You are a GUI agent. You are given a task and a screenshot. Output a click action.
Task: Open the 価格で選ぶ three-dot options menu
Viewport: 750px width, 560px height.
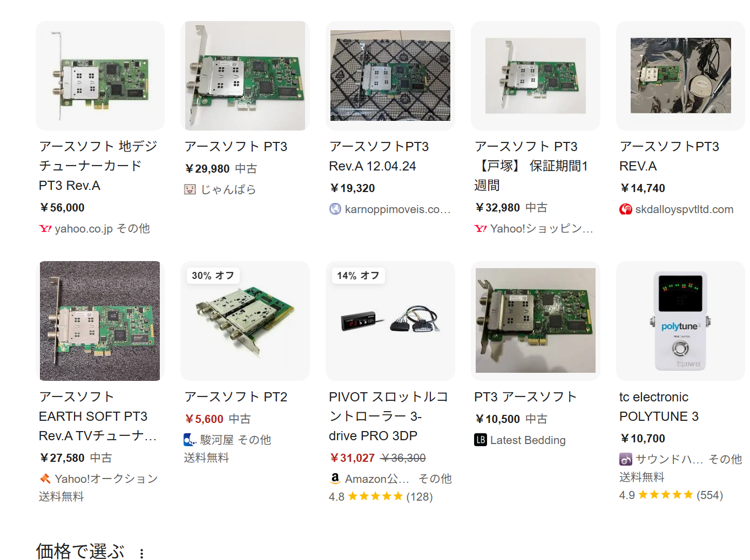[141, 554]
